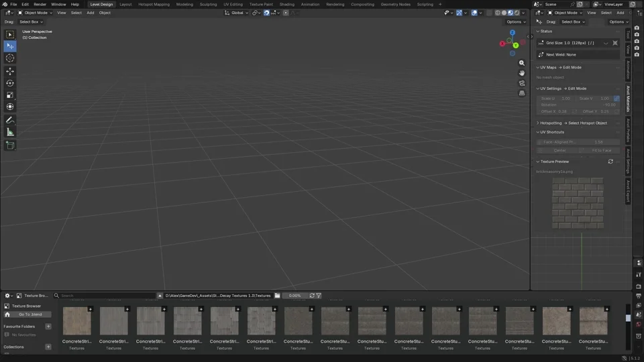Click the red X axis gizmo handle
This screenshot has height=362, width=644.
coord(502,44)
